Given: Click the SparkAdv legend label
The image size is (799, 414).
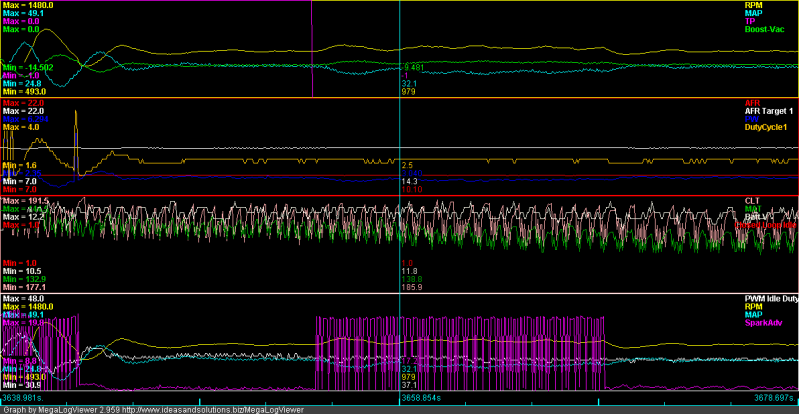Looking at the screenshot, I should pos(763,323).
